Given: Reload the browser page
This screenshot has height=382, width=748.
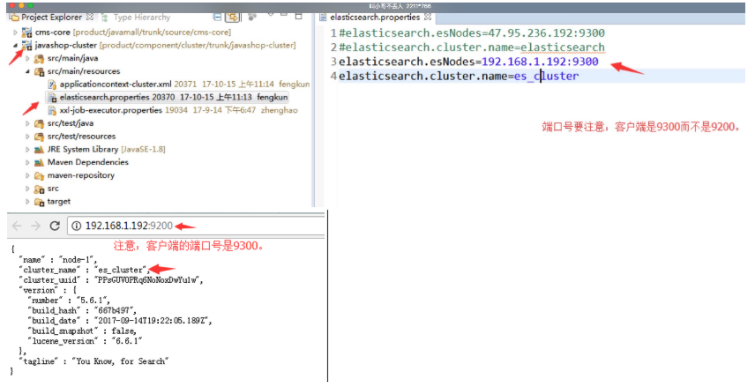Looking at the screenshot, I should (x=54, y=226).
